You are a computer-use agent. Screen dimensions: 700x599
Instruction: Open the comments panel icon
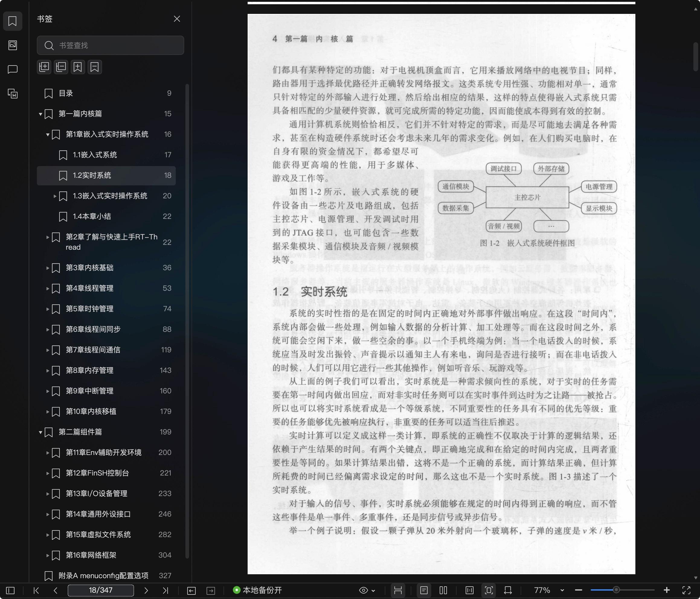point(12,69)
